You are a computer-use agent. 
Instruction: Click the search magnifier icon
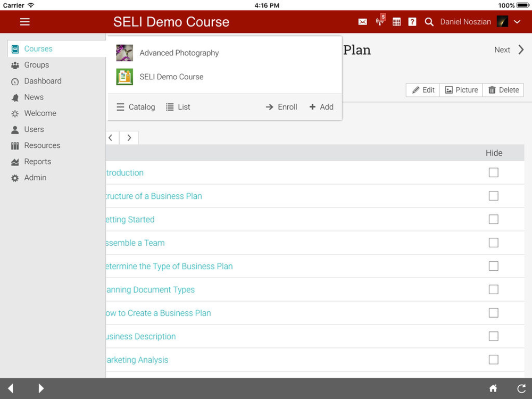tap(429, 22)
